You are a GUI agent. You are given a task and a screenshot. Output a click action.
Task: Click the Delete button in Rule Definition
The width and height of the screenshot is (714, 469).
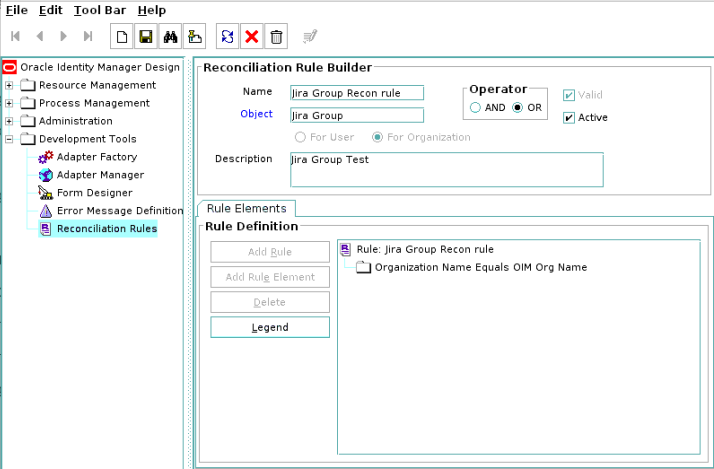pos(270,302)
